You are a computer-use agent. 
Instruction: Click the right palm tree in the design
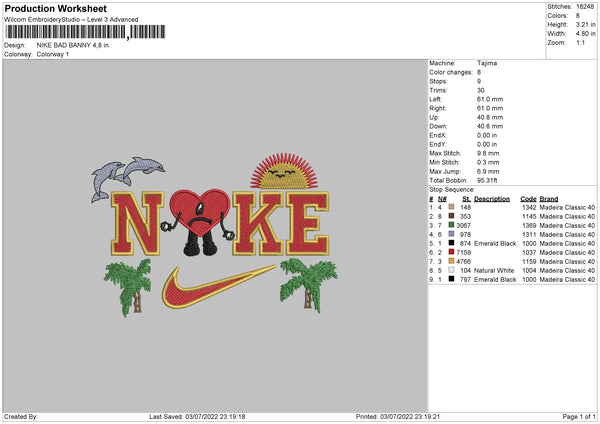point(308,285)
